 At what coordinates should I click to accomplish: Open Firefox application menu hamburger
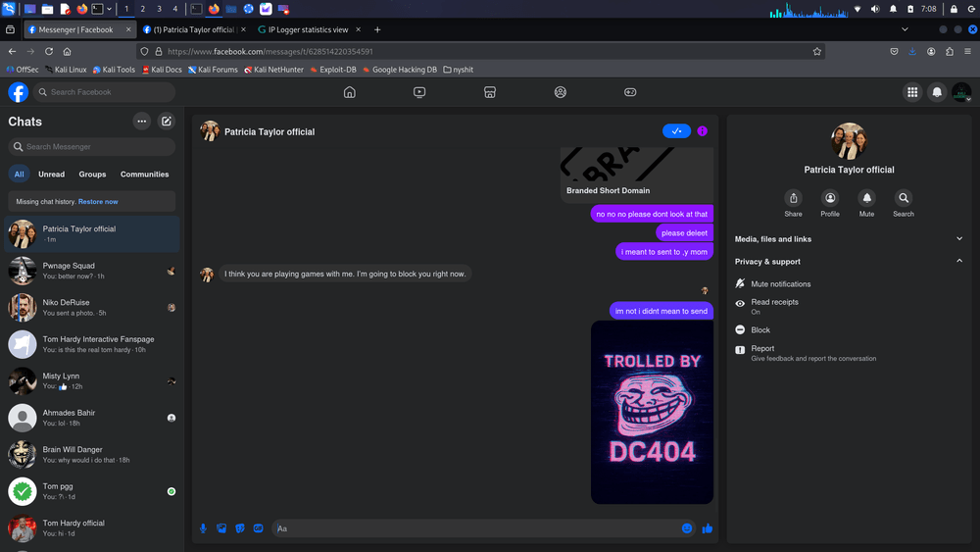coord(967,51)
